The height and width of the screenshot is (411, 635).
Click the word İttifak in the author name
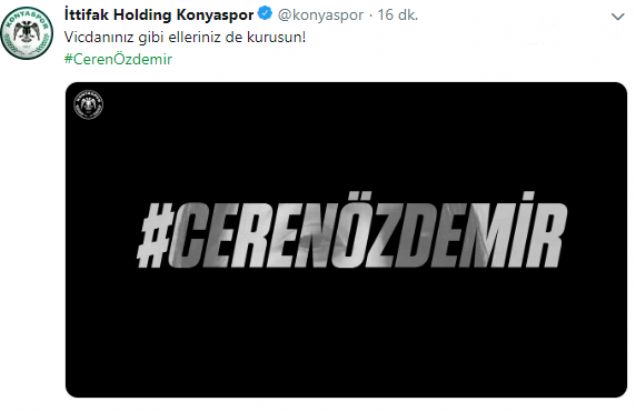[87, 15]
